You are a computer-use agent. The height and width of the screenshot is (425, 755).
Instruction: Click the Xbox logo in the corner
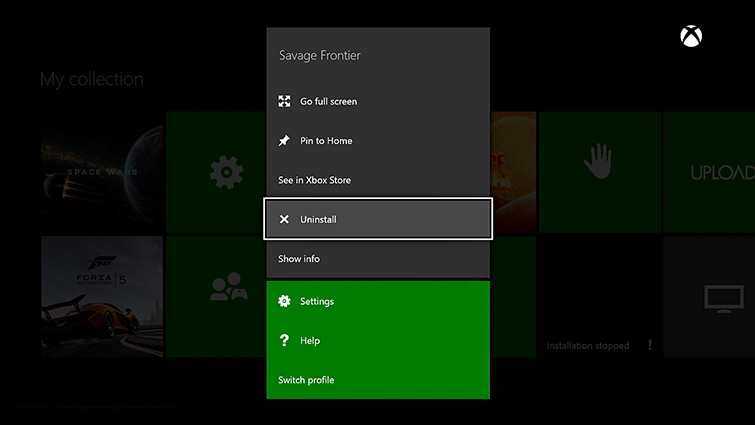click(691, 38)
